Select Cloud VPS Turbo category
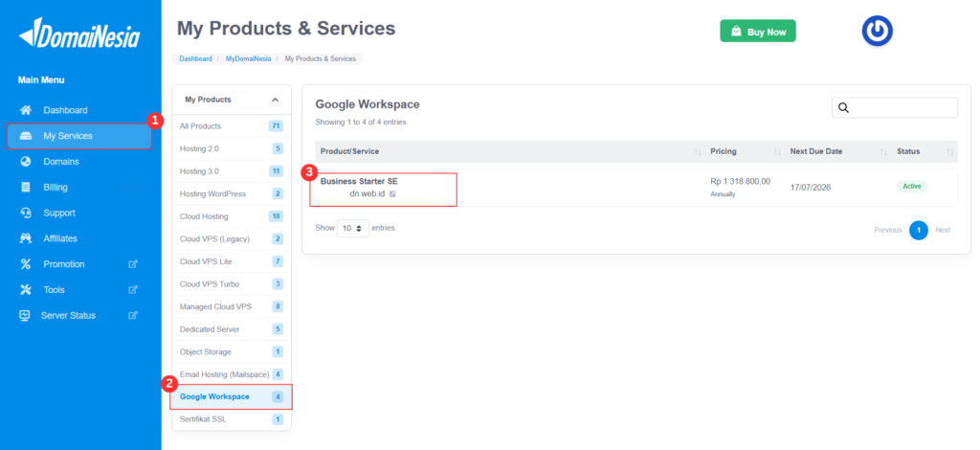980x450 pixels. (x=232, y=283)
